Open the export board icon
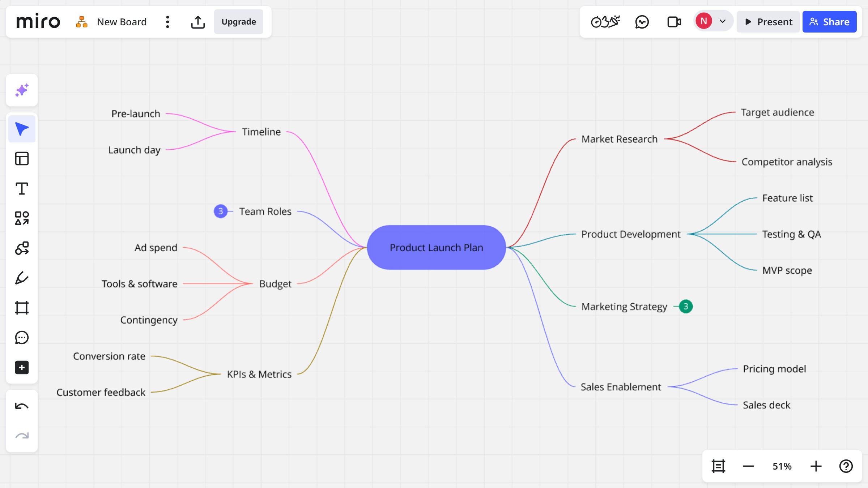Screen dimensions: 868x488 [x=198, y=22]
